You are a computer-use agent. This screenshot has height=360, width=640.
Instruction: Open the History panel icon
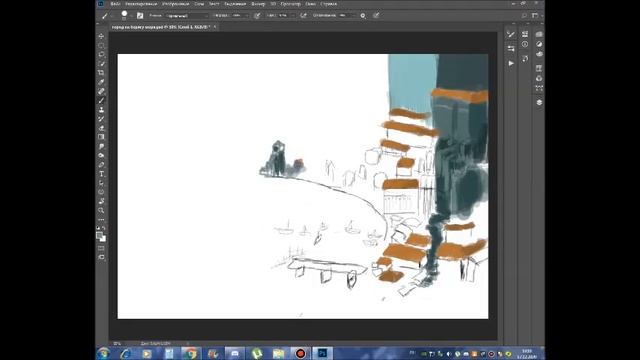coord(525,58)
